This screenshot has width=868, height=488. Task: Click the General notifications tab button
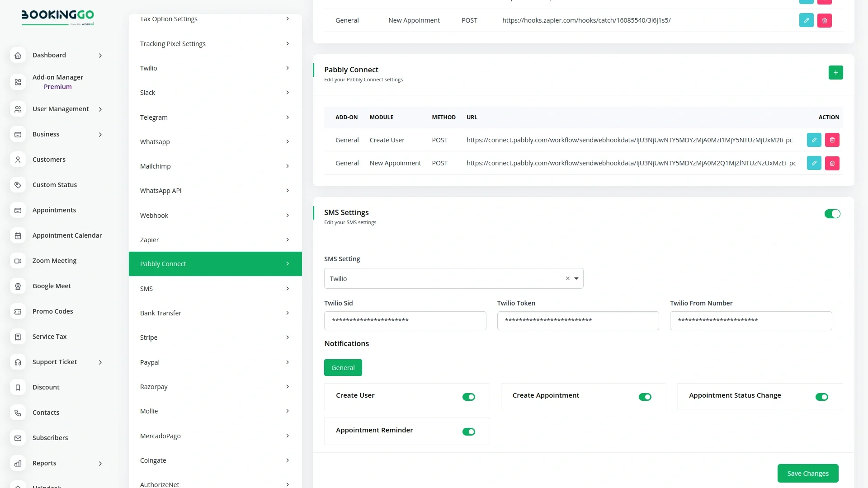click(343, 367)
